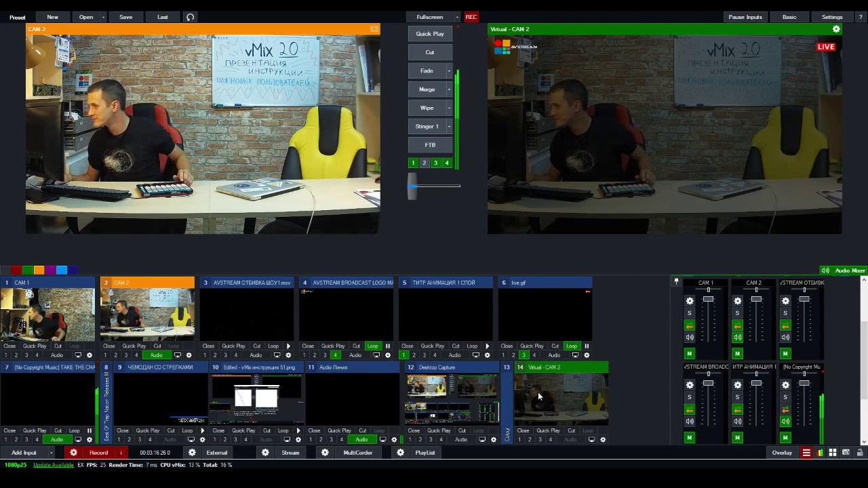Image resolution: width=868 pixels, height=488 pixels.
Task: Open CAM 2 input settings gear
Action: (189, 355)
